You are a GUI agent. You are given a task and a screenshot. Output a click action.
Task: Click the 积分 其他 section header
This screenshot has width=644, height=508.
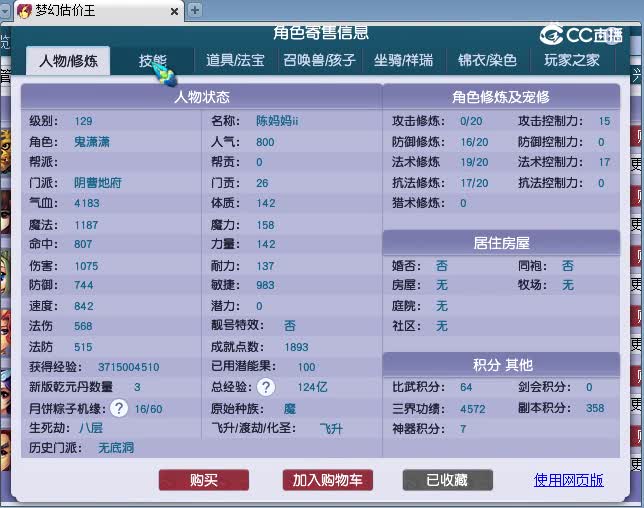[x=502, y=365]
